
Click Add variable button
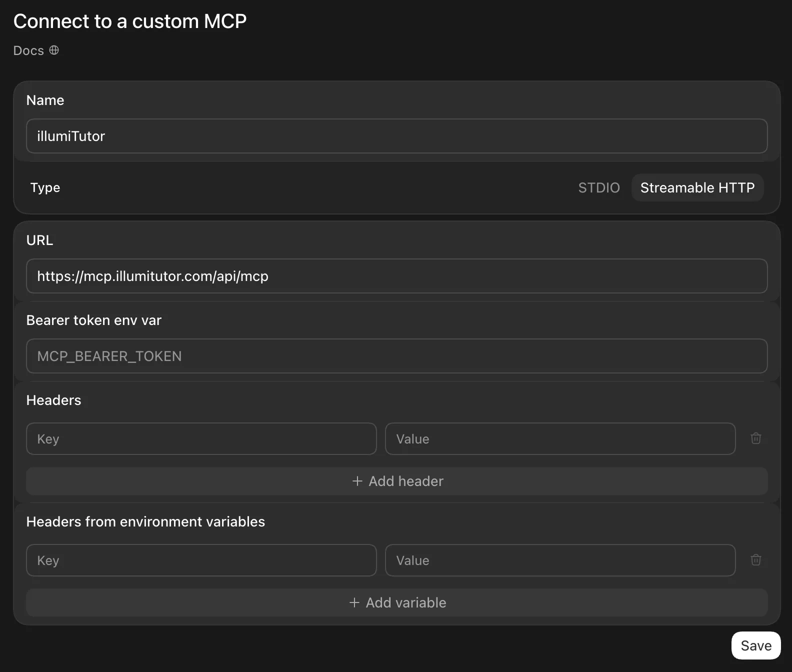[x=397, y=602]
